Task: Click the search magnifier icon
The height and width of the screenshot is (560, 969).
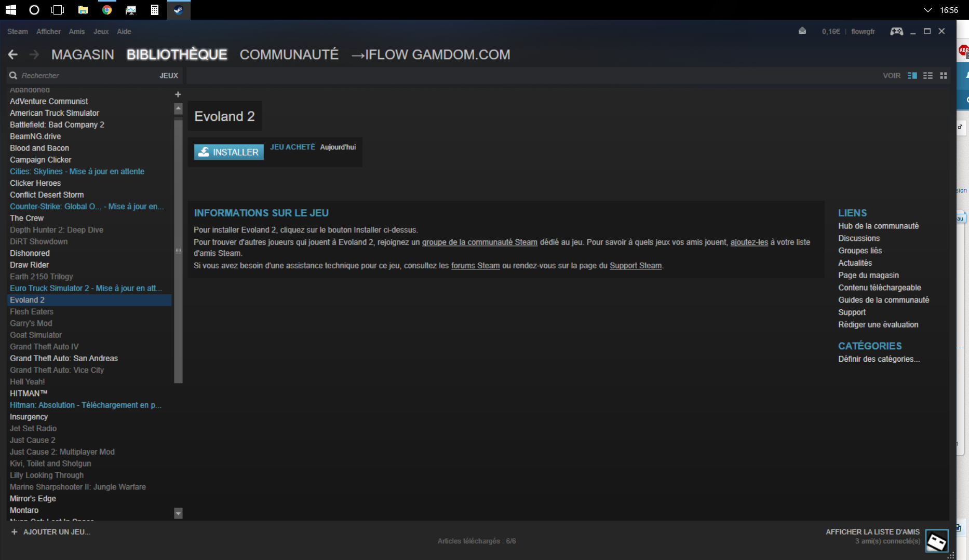Action: [13, 75]
